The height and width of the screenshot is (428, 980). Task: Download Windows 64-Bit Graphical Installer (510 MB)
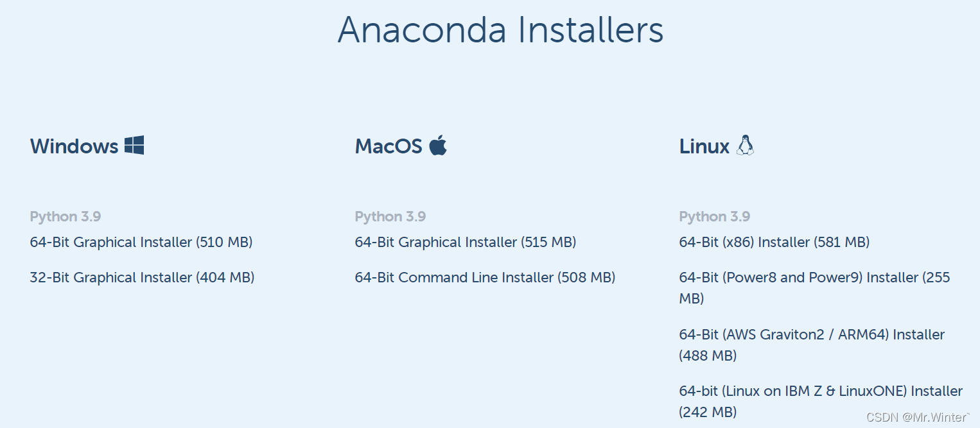[141, 243]
